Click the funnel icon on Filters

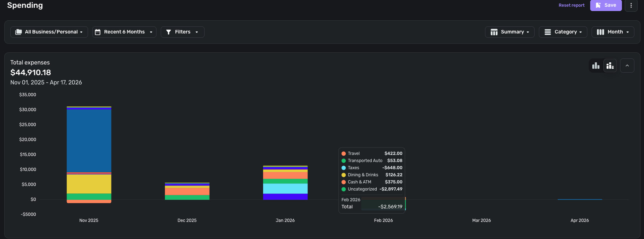[169, 32]
